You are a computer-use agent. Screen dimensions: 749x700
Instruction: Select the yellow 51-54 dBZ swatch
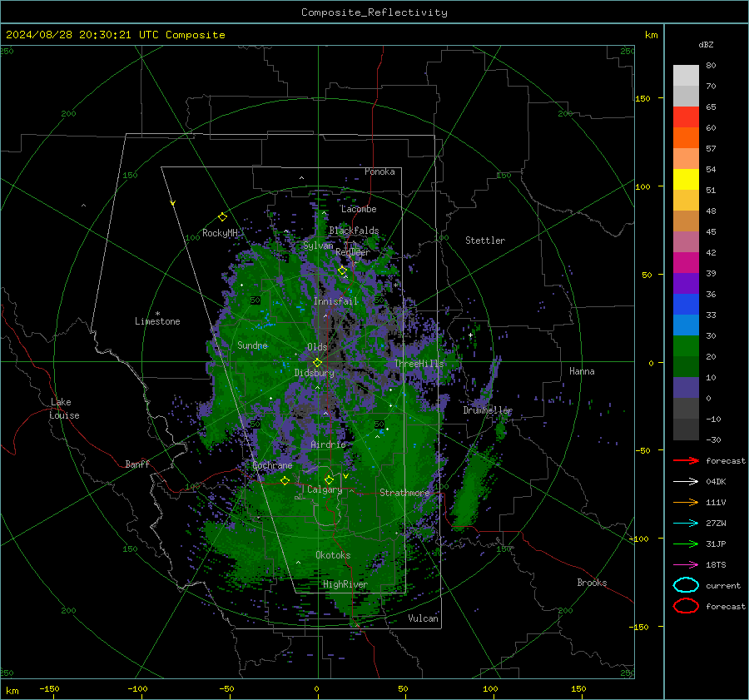point(686,179)
